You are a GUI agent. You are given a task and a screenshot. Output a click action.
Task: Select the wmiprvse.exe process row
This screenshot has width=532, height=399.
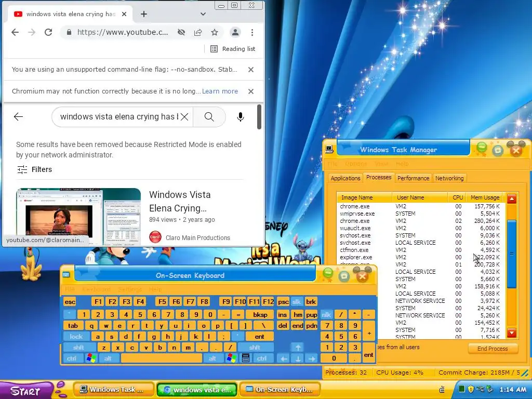tap(420, 214)
